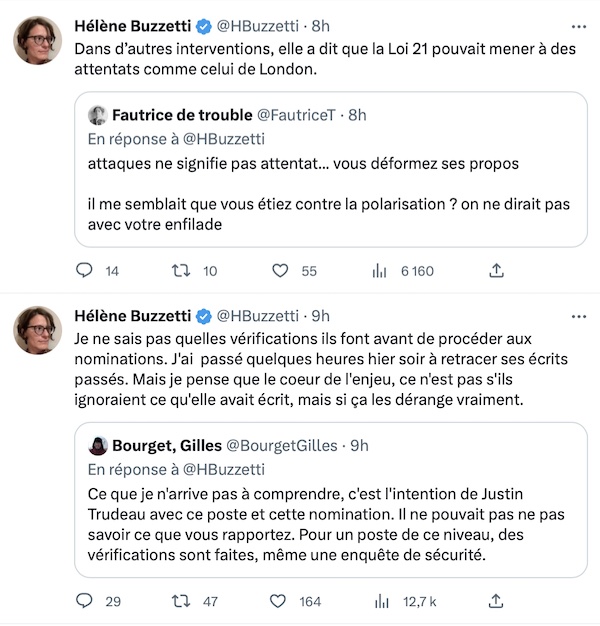This screenshot has width=600, height=626.
Task: Retweet the tweet with 47 retweets
Action: 181,601
